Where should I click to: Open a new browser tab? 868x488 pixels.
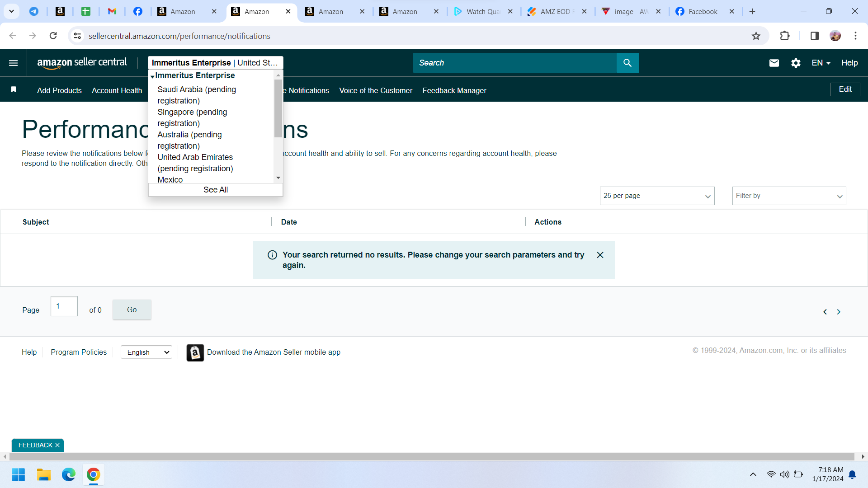click(752, 11)
